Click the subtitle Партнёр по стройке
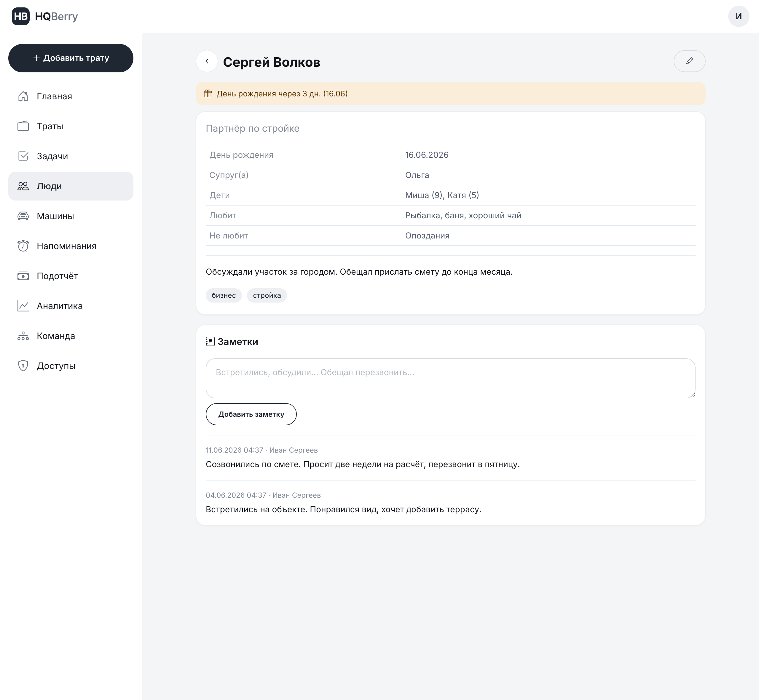 (253, 128)
